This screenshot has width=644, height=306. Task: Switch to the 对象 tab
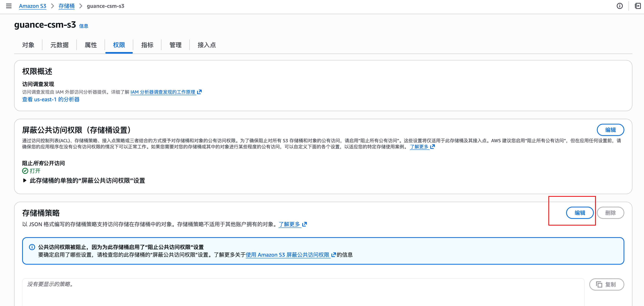pos(28,45)
